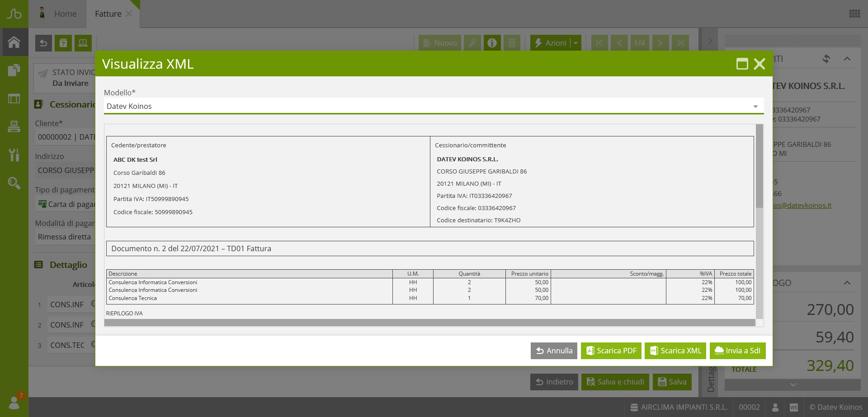Expand right side panel arrow
Image resolution: width=868 pixels, height=417 pixels.
click(710, 41)
